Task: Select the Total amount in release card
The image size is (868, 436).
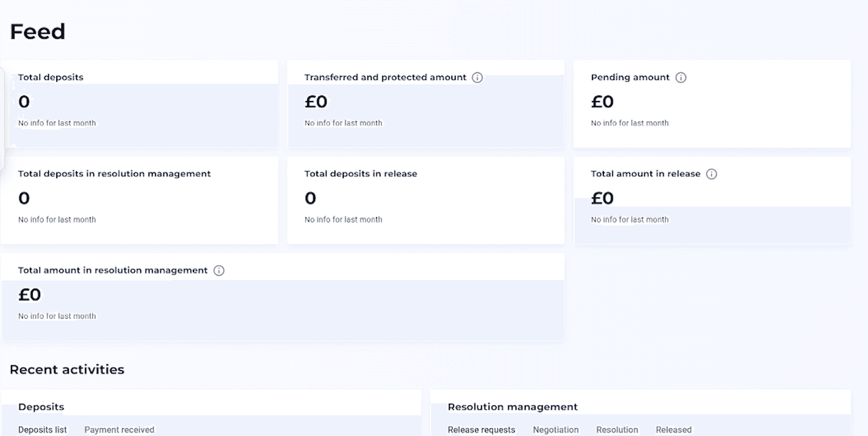Action: click(712, 200)
